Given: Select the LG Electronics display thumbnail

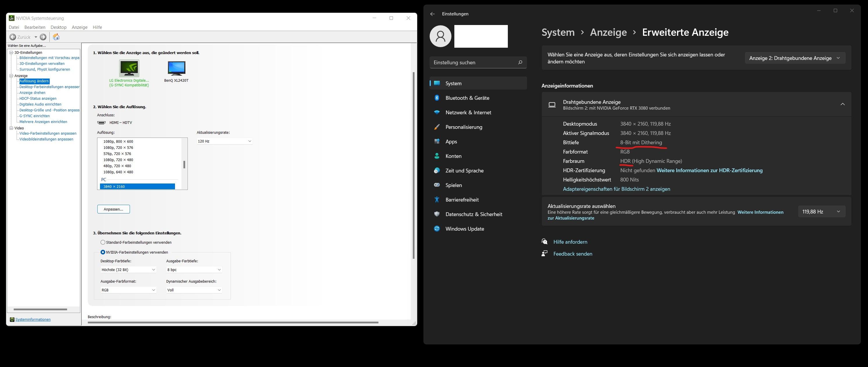Looking at the screenshot, I should click(129, 68).
